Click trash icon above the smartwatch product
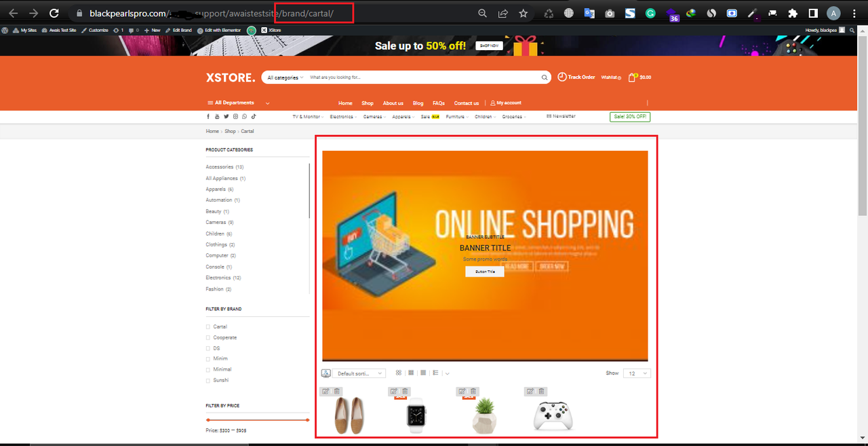Image resolution: width=868 pixels, height=446 pixels. click(x=405, y=391)
